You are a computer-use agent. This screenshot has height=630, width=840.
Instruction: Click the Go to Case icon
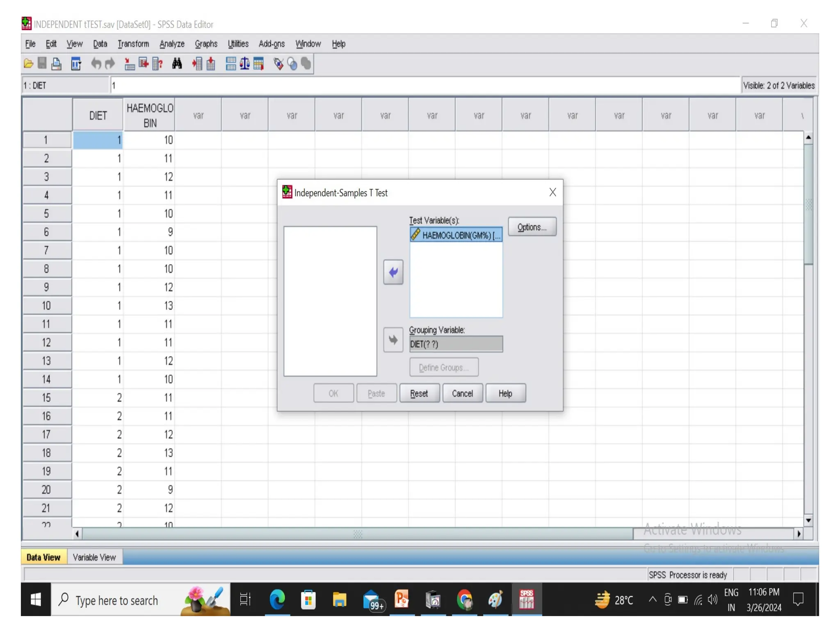(130, 64)
